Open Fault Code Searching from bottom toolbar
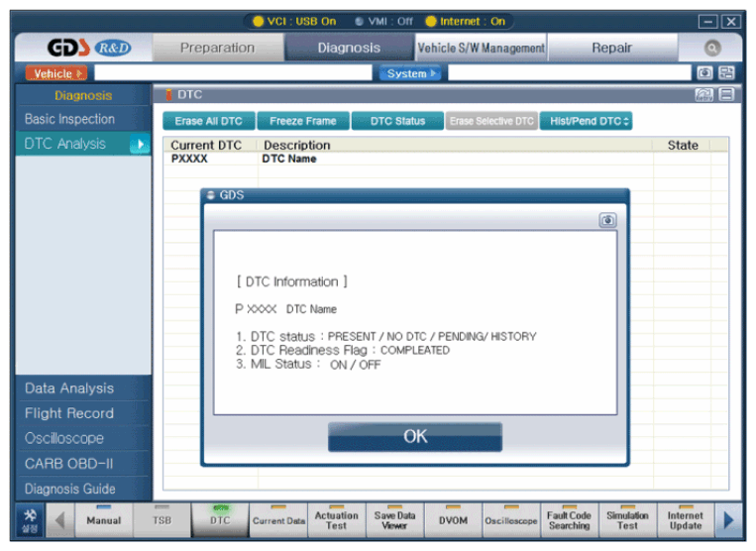Screen dimensions: 756x551 (x=569, y=518)
